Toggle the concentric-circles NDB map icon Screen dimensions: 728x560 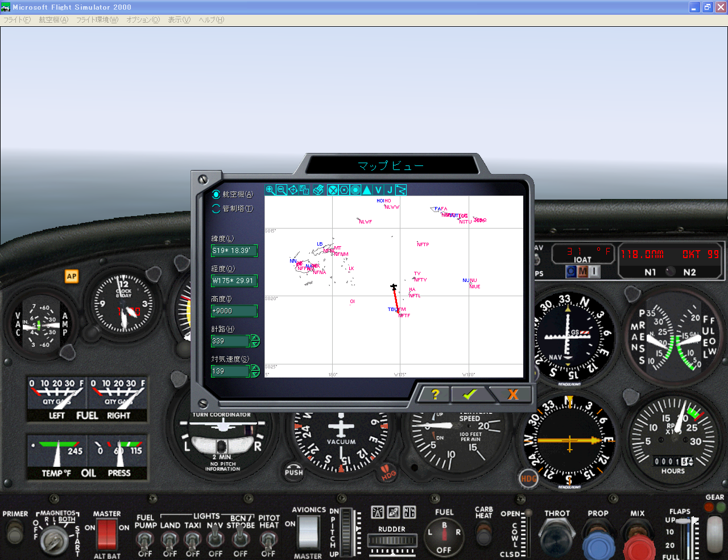click(355, 190)
